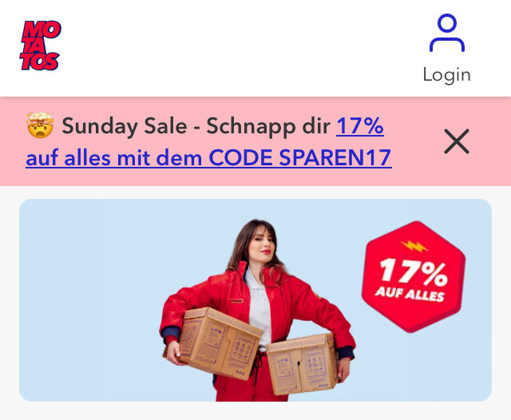Click the SPAREN17 discount code text
This screenshot has height=420, width=511.
(335, 158)
